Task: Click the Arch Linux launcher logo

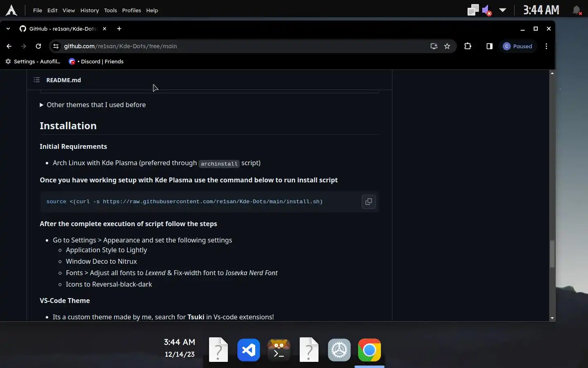Action: (11, 10)
